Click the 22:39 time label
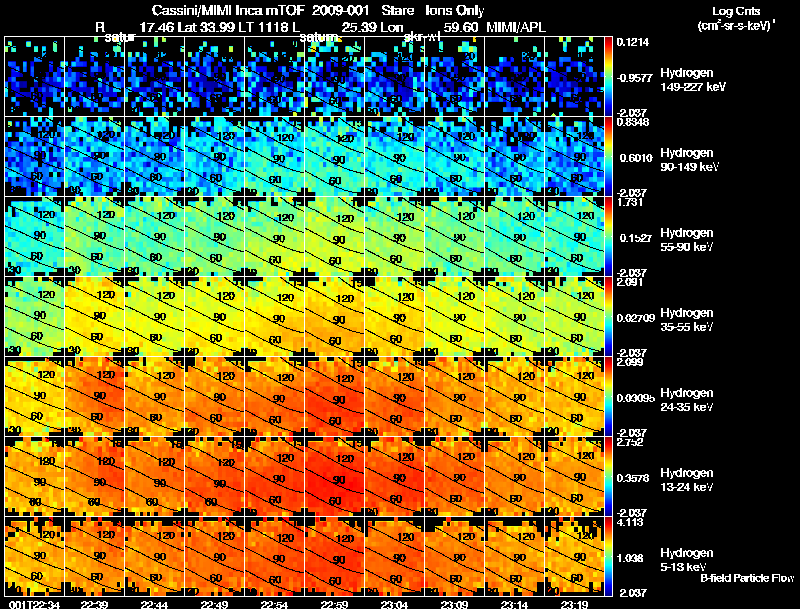This screenshot has width=800, height=609. pos(94,604)
